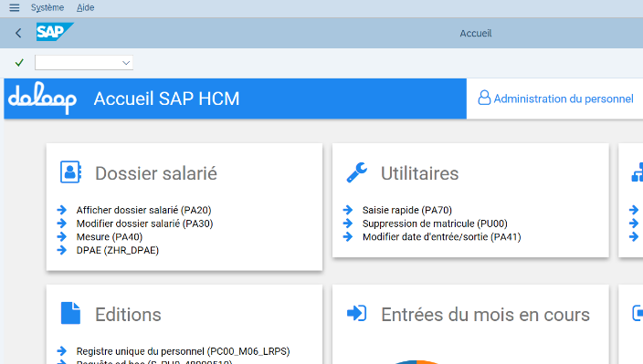Screen dimensions: 643x364
Task: Expand the transaction code dropdown arrow
Action: (126, 63)
